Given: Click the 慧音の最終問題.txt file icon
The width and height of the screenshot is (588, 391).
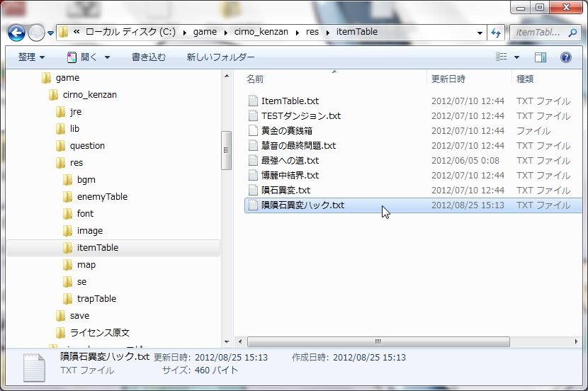Looking at the screenshot, I should point(254,145).
